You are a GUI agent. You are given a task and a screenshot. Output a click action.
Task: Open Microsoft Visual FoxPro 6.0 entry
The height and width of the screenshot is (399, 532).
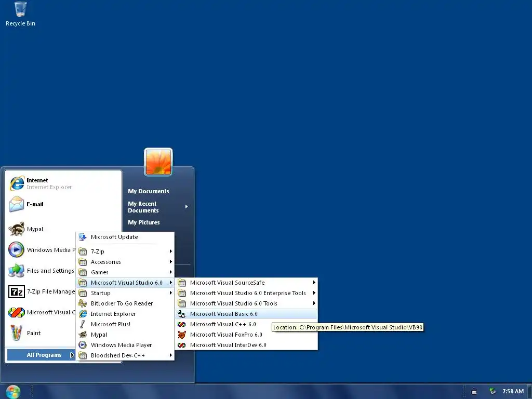click(247, 335)
